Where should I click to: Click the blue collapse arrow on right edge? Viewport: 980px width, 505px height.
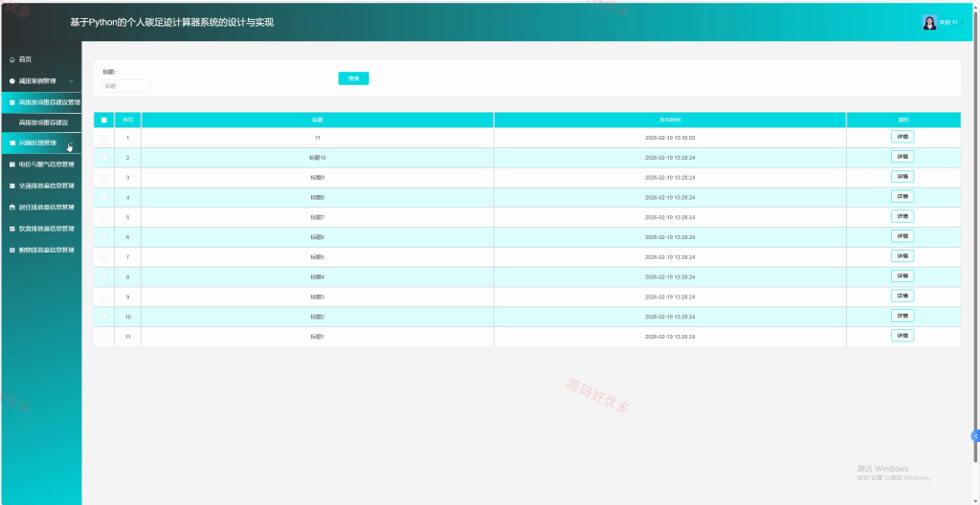(x=975, y=435)
